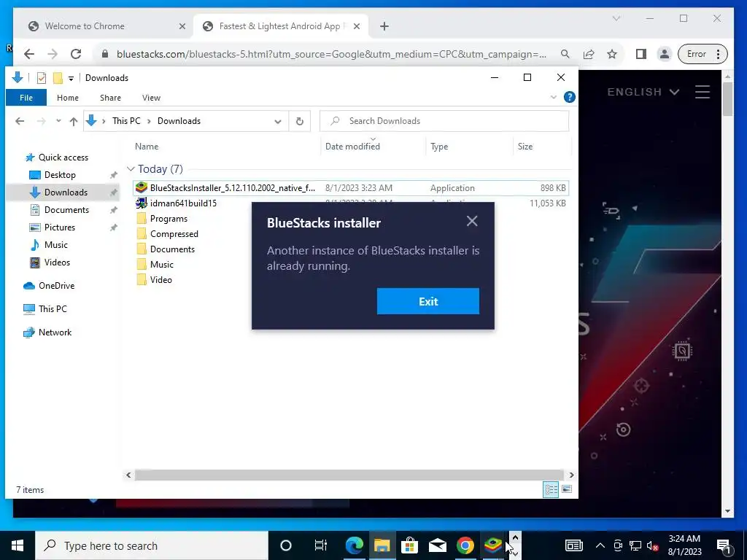
Task: Open Microsoft Store from taskbar
Action: coord(409,545)
